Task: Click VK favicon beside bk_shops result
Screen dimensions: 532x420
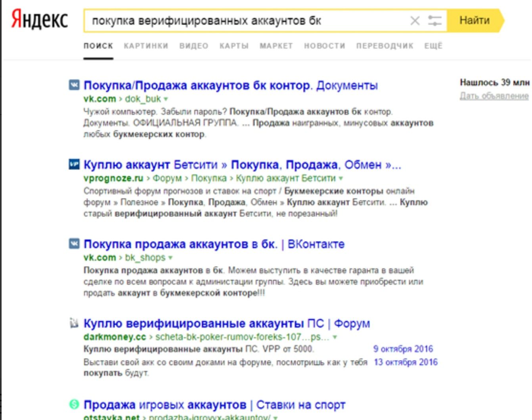Action: [74, 244]
